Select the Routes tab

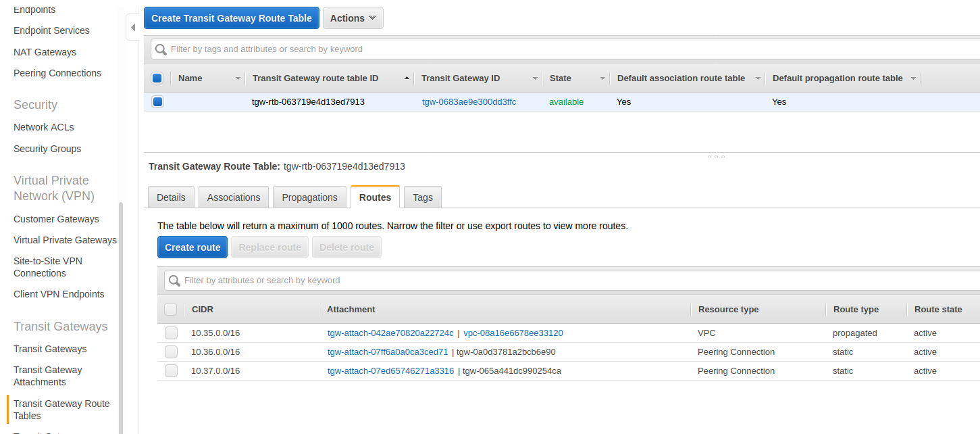coord(375,197)
